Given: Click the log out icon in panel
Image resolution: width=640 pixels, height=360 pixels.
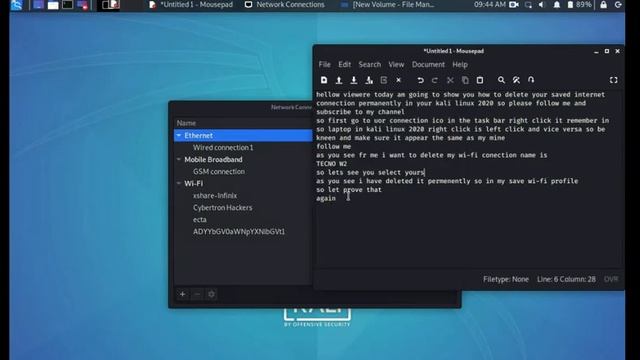Looking at the screenshot, I should (618, 5).
